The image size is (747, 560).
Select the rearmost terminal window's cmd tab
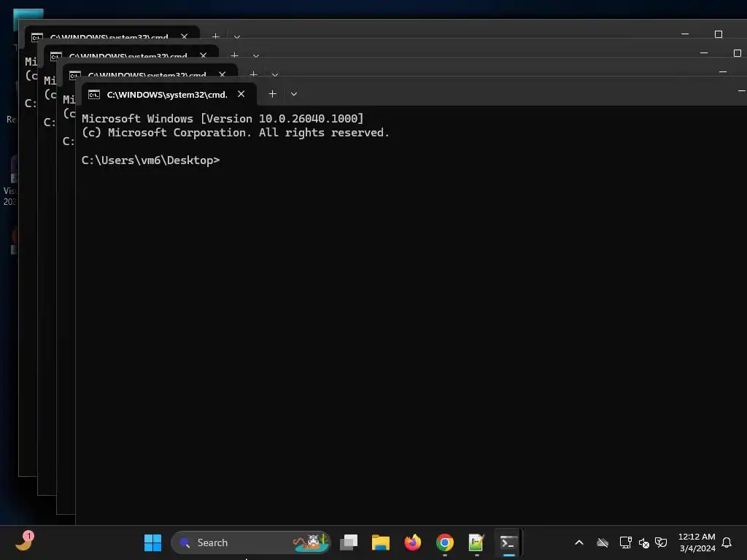point(112,34)
